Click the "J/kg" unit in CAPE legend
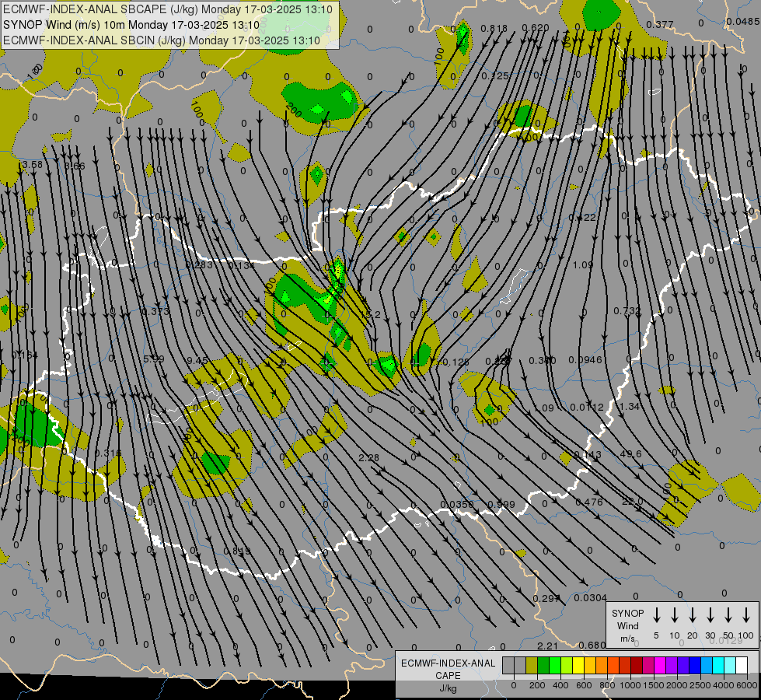The height and width of the screenshot is (700, 761). [448, 688]
